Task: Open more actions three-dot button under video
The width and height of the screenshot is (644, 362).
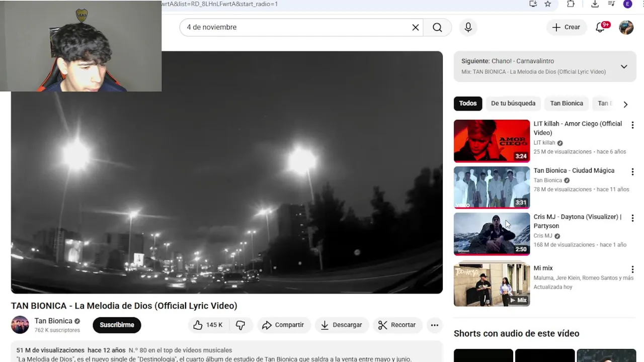Action: point(435,325)
